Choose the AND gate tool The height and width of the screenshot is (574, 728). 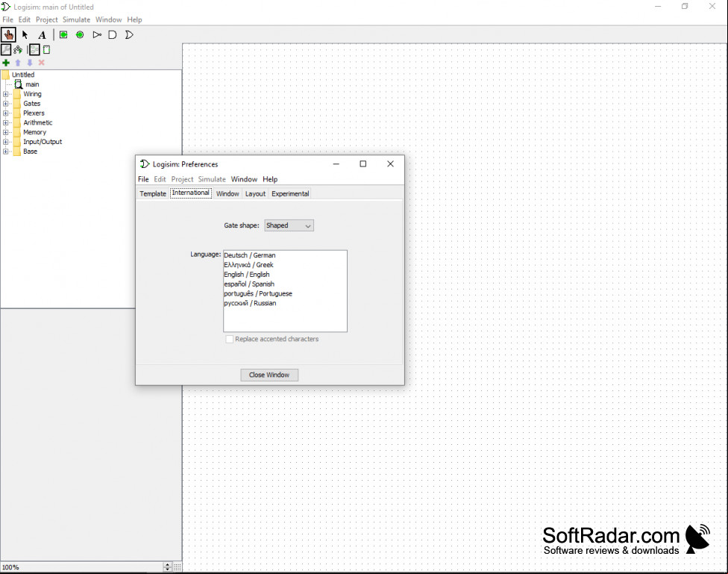pyautogui.click(x=113, y=35)
